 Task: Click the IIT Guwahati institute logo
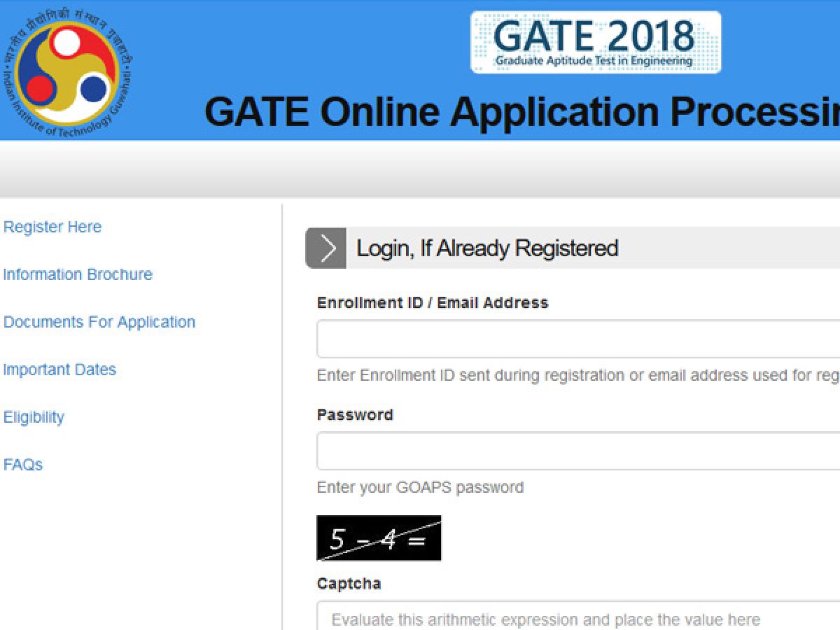(66, 70)
